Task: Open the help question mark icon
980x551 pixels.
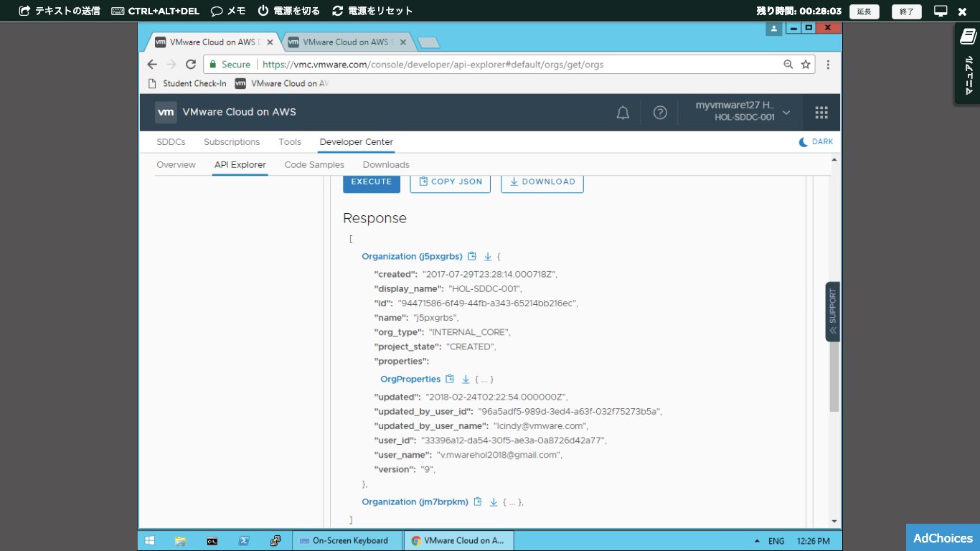Action: [x=660, y=113]
